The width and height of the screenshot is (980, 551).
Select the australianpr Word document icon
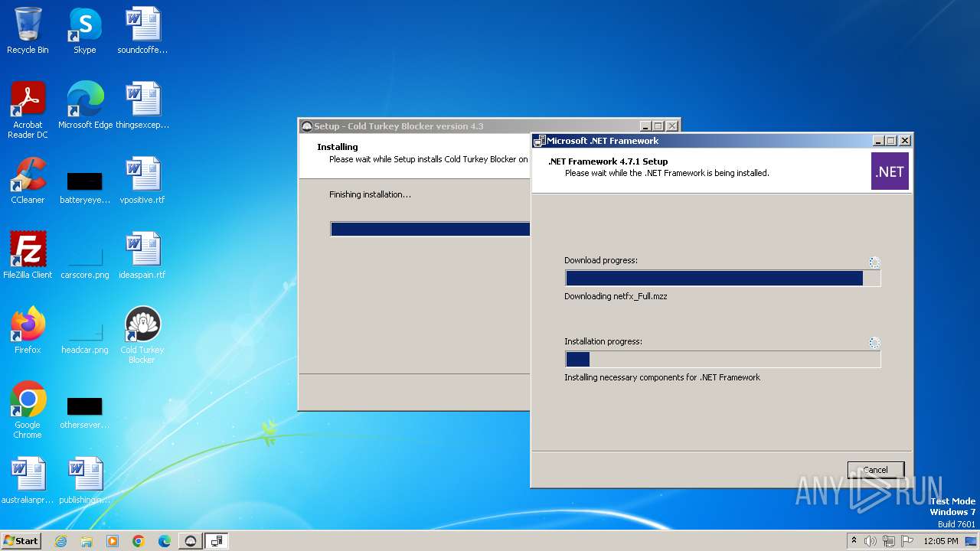(28, 480)
